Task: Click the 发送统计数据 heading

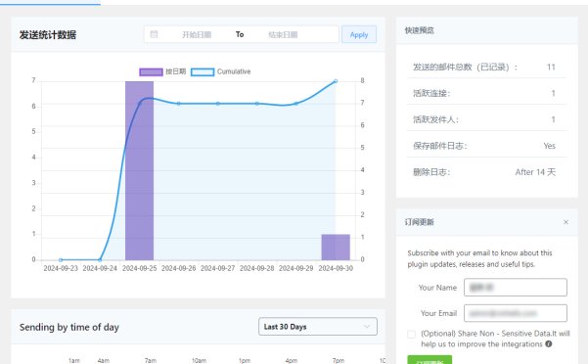Action: pyautogui.click(x=48, y=35)
